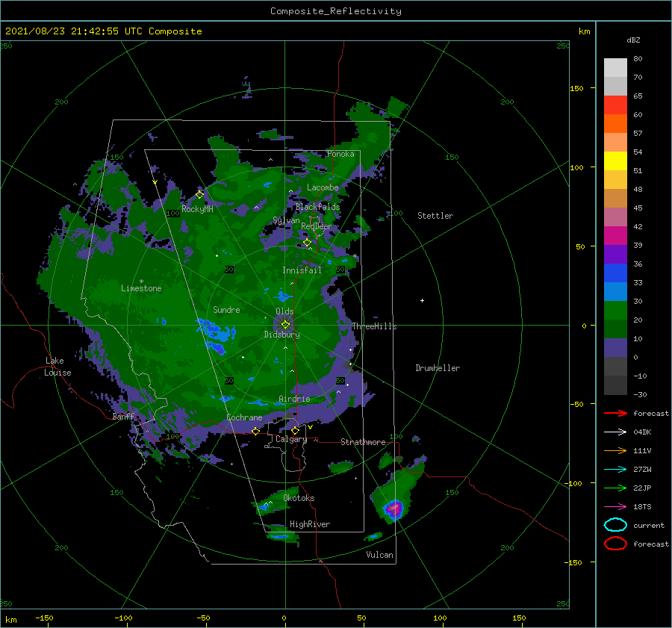Click the 18TS legend label

(x=642, y=507)
